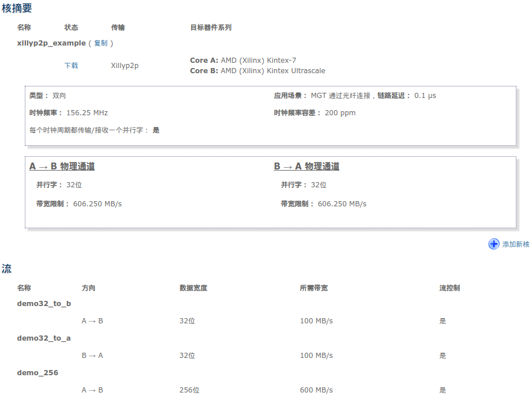This screenshot has width=532, height=400.
Task: Click 是 flow control of demo32_to_a
Action: point(443,356)
